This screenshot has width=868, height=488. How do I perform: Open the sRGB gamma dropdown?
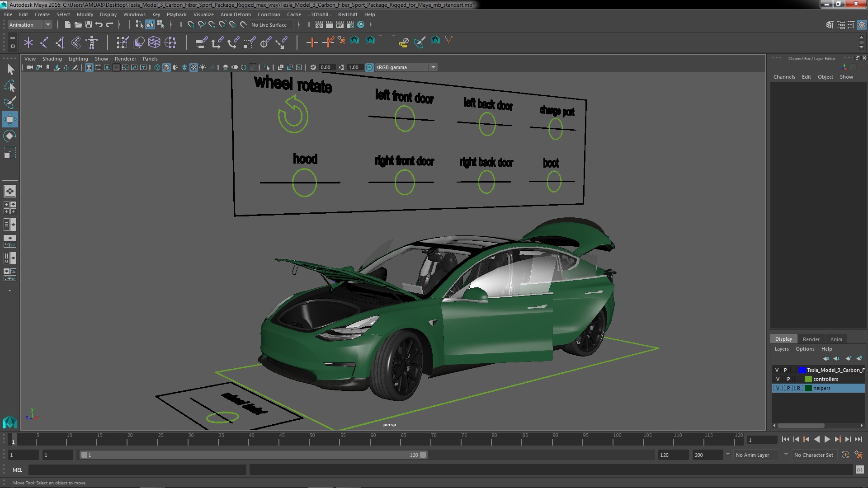point(406,67)
